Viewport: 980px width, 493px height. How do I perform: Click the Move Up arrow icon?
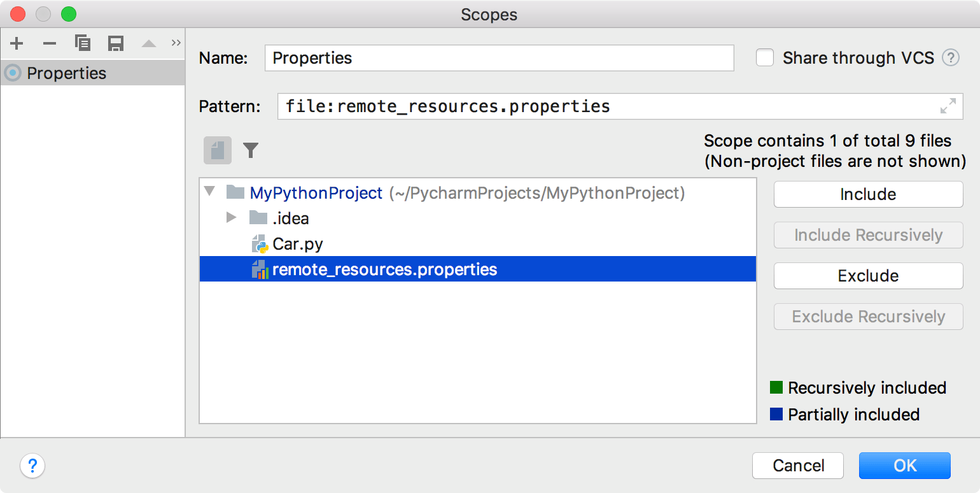[148, 44]
